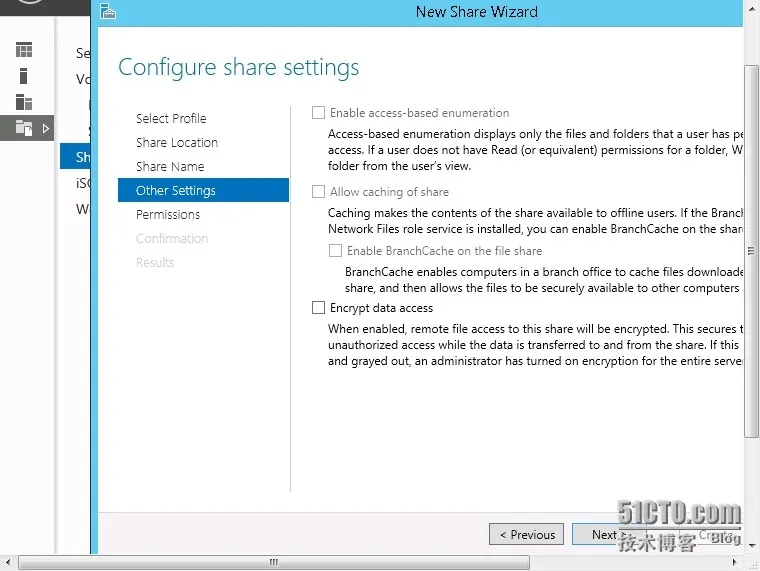Select the highlighted Shares item in background pane
This screenshot has height=571, width=760.
pyautogui.click(x=76, y=157)
